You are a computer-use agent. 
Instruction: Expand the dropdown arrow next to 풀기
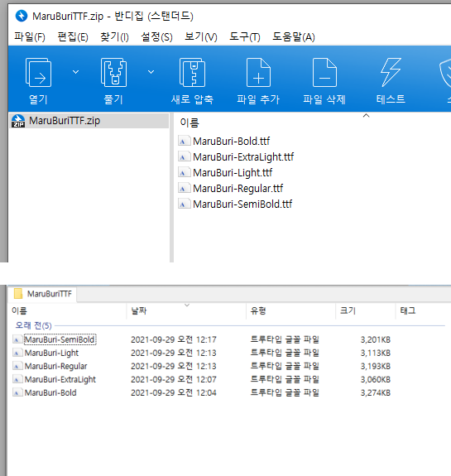[151, 72]
